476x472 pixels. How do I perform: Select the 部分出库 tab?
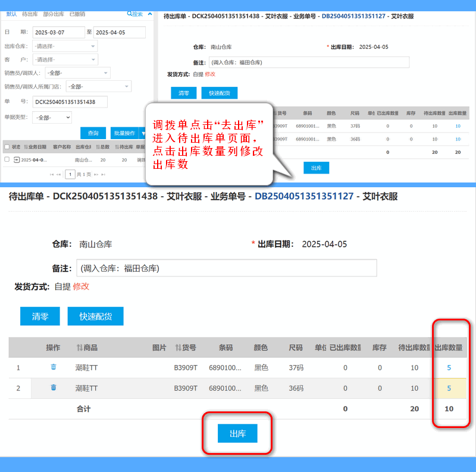pos(54,14)
